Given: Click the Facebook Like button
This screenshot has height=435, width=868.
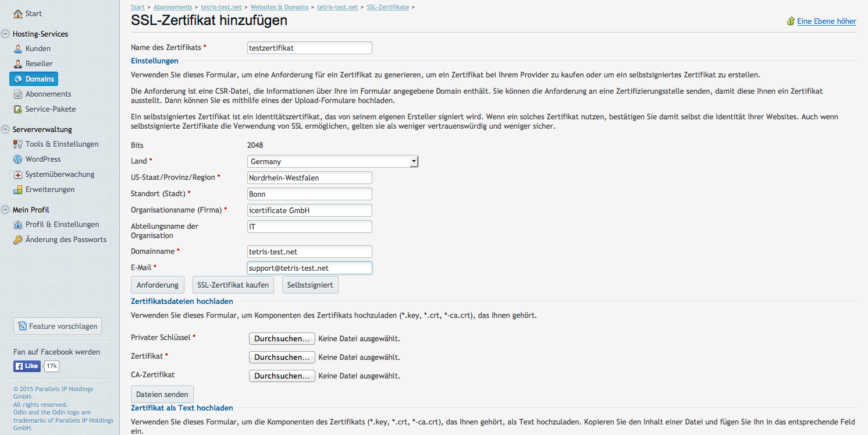Looking at the screenshot, I should pos(27,366).
